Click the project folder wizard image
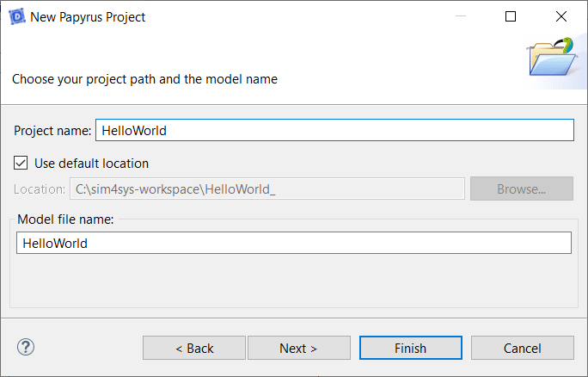The width and height of the screenshot is (588, 377). 553,57
